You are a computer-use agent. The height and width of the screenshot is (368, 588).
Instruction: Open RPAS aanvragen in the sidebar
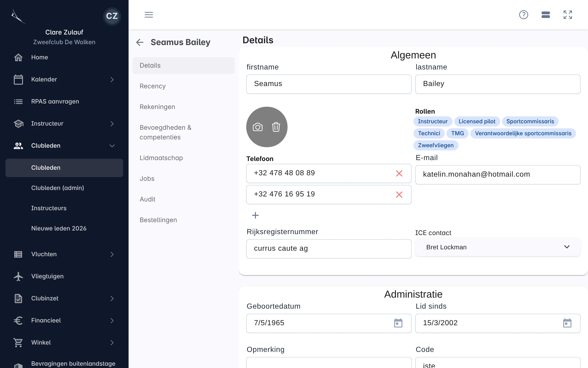[x=64, y=101]
